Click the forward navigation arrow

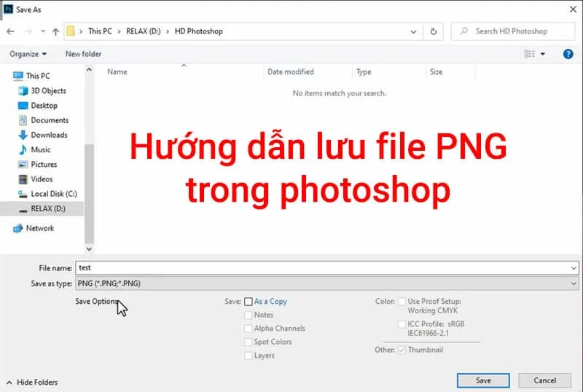tap(28, 31)
